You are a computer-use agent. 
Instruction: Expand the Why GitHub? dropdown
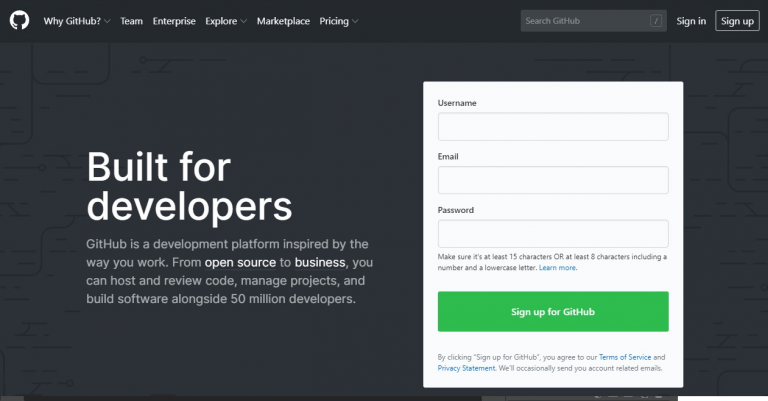[x=77, y=21]
